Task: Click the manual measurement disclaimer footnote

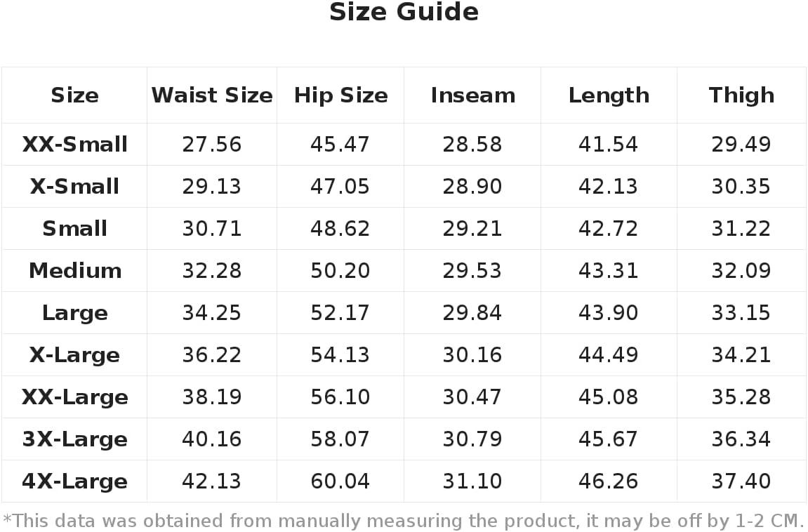Action: 404,521
